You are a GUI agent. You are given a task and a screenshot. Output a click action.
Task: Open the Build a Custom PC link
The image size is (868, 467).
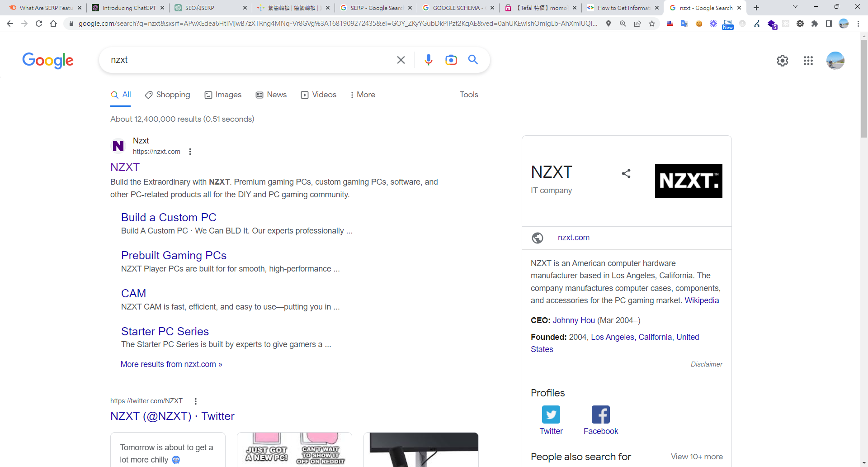click(169, 217)
